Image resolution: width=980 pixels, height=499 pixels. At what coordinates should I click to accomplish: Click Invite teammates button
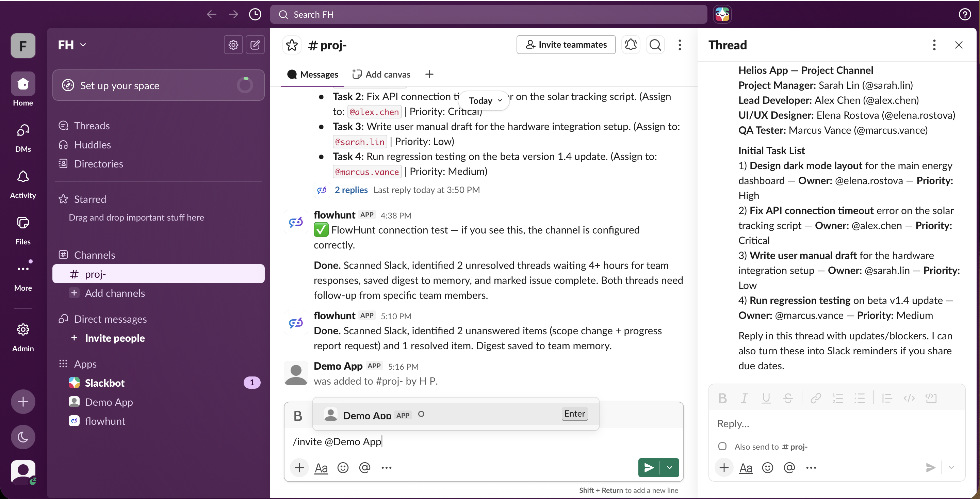pyautogui.click(x=566, y=45)
